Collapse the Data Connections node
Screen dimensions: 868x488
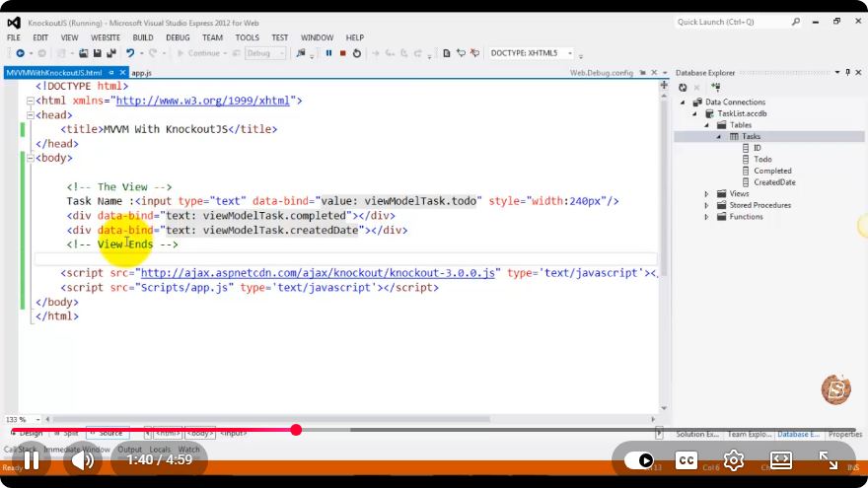pos(683,103)
